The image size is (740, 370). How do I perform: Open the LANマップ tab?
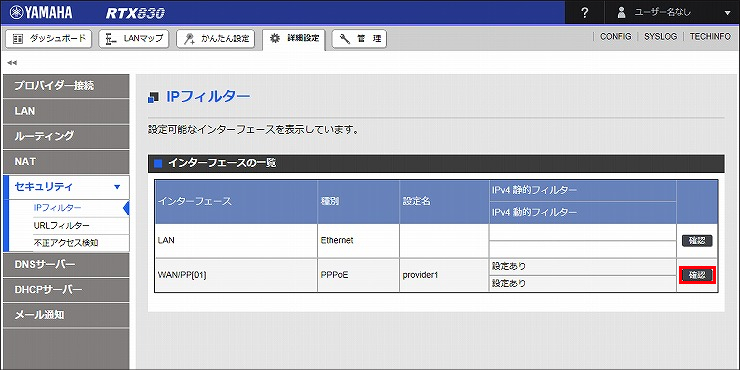coord(134,39)
